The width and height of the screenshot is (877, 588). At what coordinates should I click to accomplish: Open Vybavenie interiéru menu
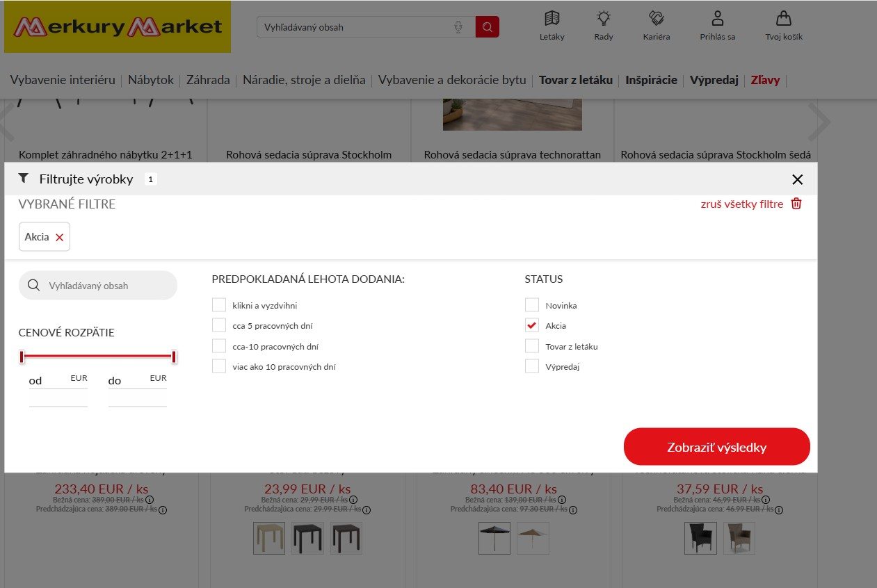(x=63, y=80)
